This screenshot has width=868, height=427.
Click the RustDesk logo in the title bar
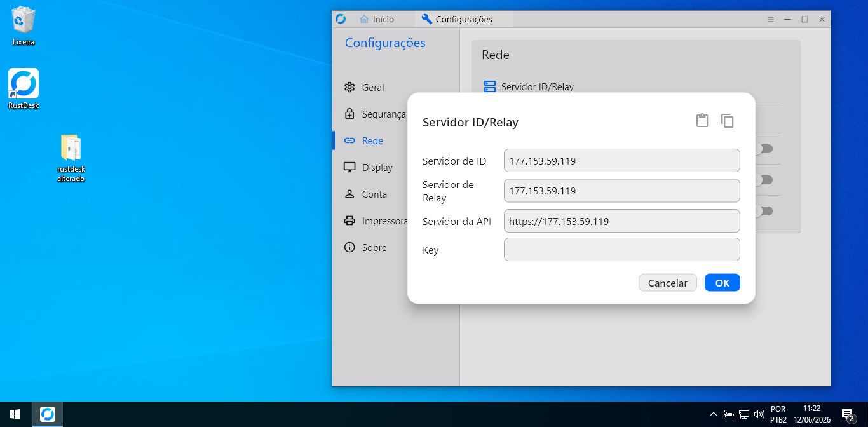341,19
